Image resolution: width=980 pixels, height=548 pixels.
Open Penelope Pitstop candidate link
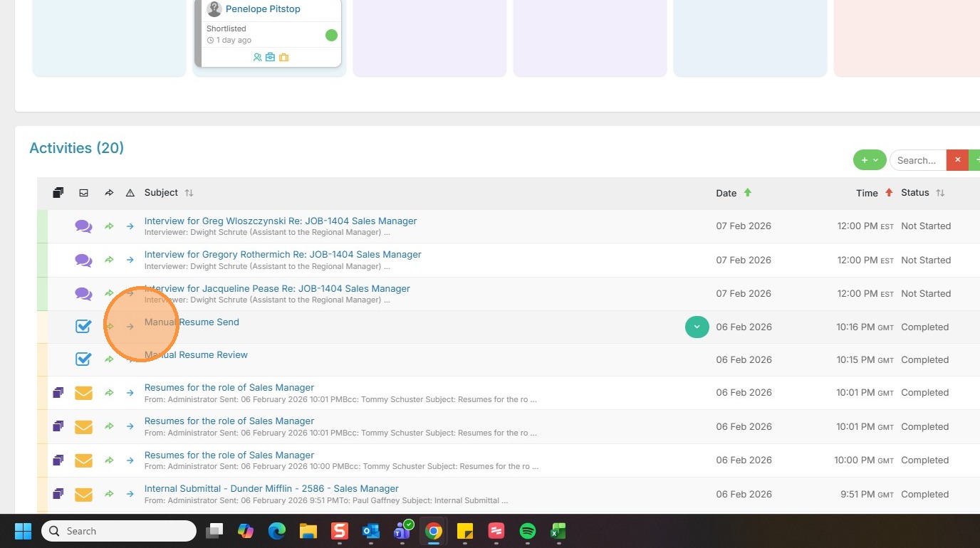[x=263, y=9]
